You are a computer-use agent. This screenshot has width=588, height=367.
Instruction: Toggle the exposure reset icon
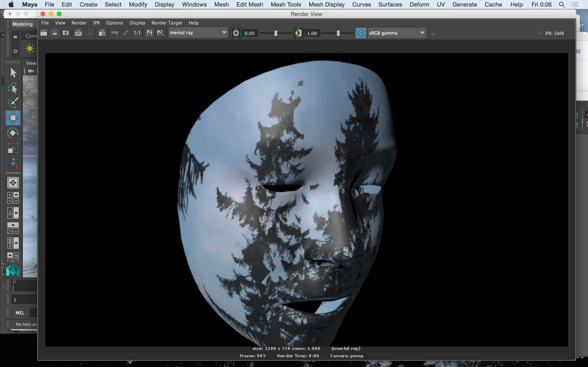click(x=236, y=33)
